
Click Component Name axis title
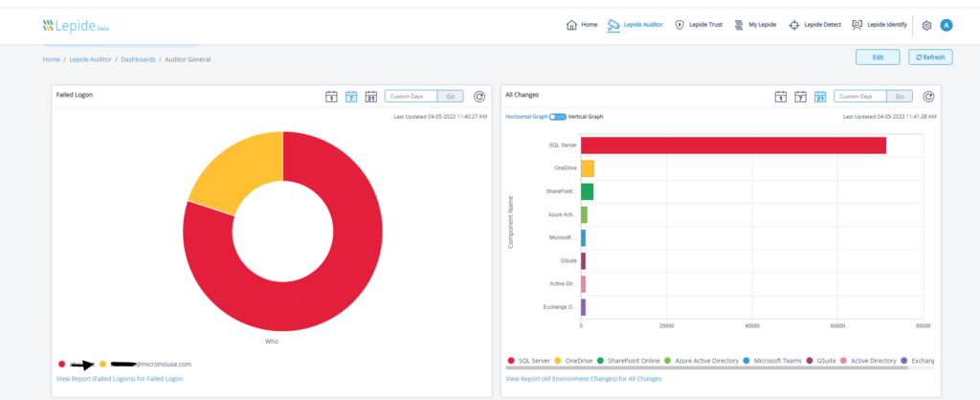(x=511, y=221)
